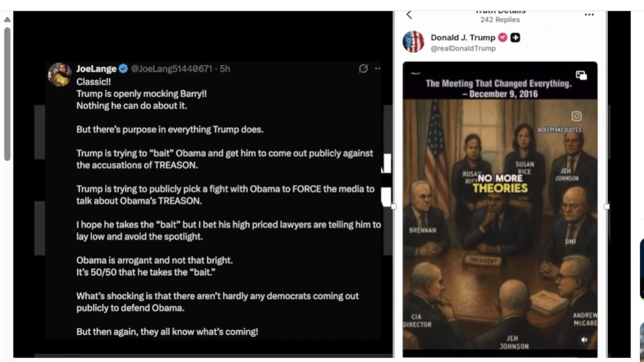Click the @realDonaldTrump handle
The image size is (644, 362).
(463, 48)
